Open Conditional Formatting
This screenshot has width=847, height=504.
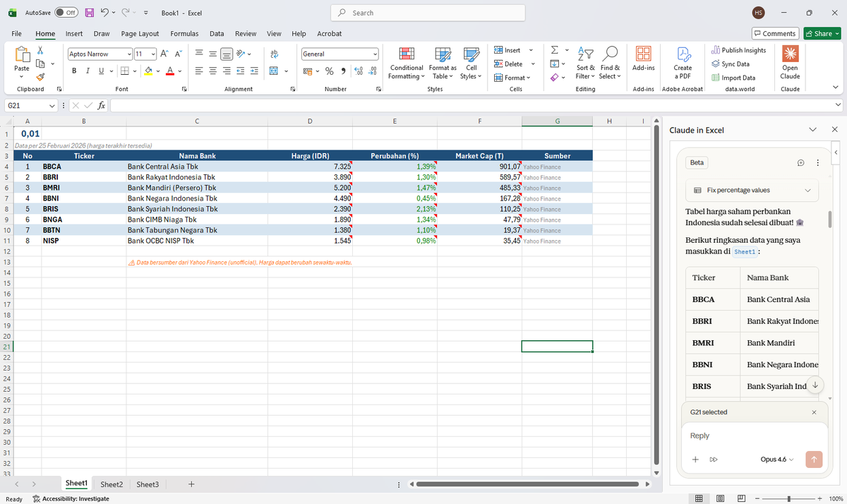[407, 64]
